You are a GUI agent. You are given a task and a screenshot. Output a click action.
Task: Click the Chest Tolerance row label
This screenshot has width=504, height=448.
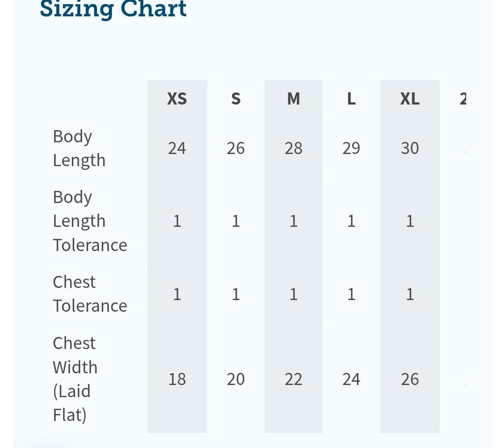pyautogui.click(x=90, y=294)
